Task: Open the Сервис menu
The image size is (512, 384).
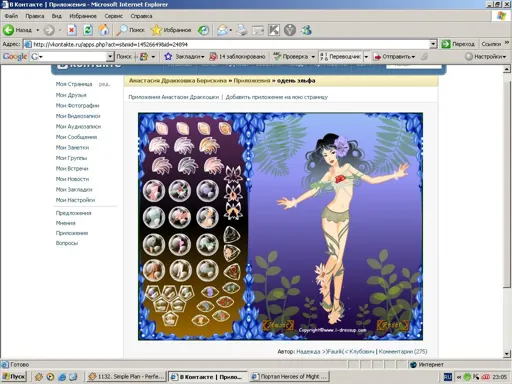Action: (113, 16)
